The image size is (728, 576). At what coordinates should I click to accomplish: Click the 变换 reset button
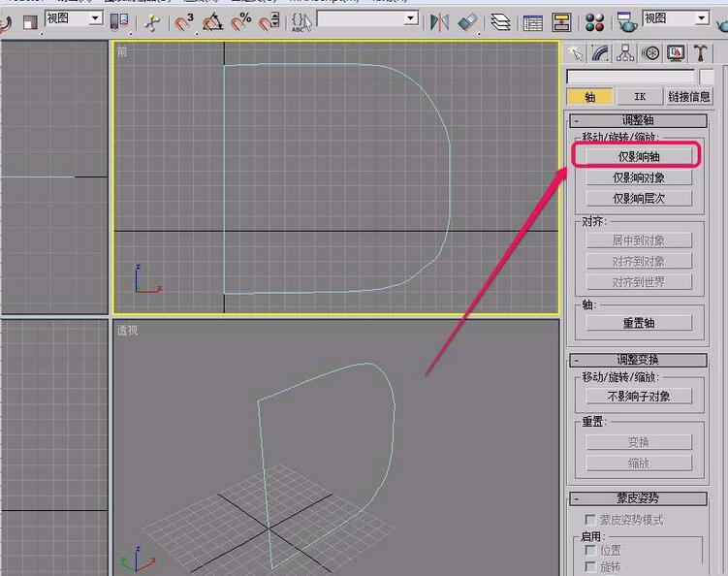click(639, 442)
